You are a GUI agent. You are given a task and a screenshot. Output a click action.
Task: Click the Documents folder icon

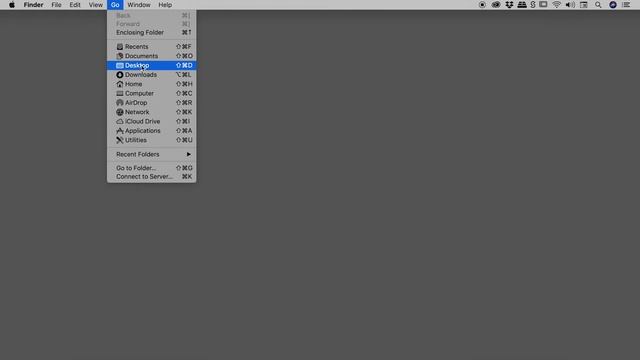(120, 56)
